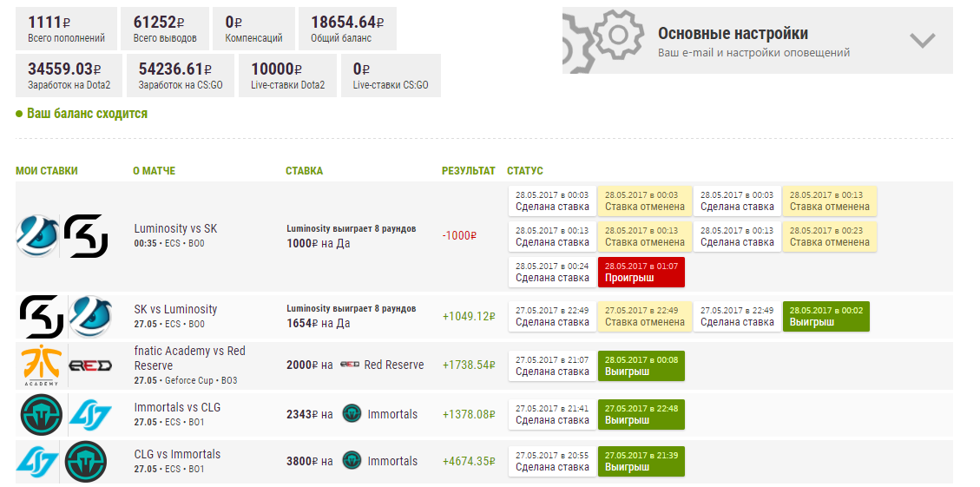
Task: Click Immortals logo in Immortals vs CLG row
Action: pos(41,414)
